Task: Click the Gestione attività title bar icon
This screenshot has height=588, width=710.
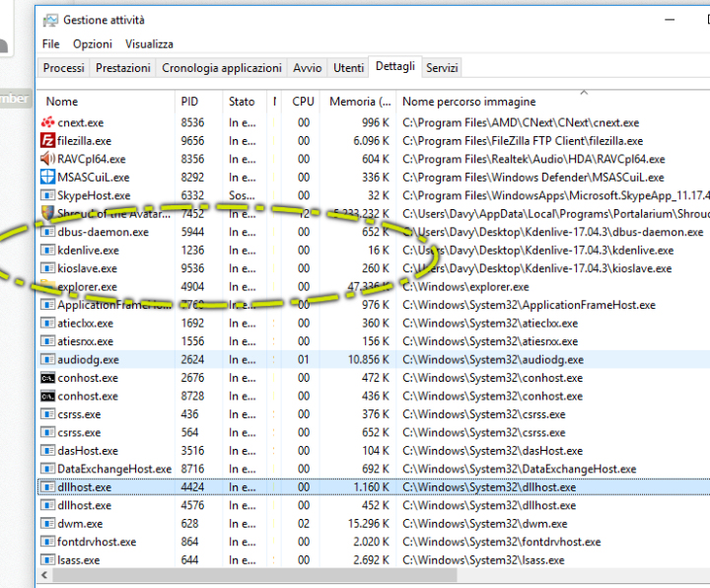Action: [50, 21]
